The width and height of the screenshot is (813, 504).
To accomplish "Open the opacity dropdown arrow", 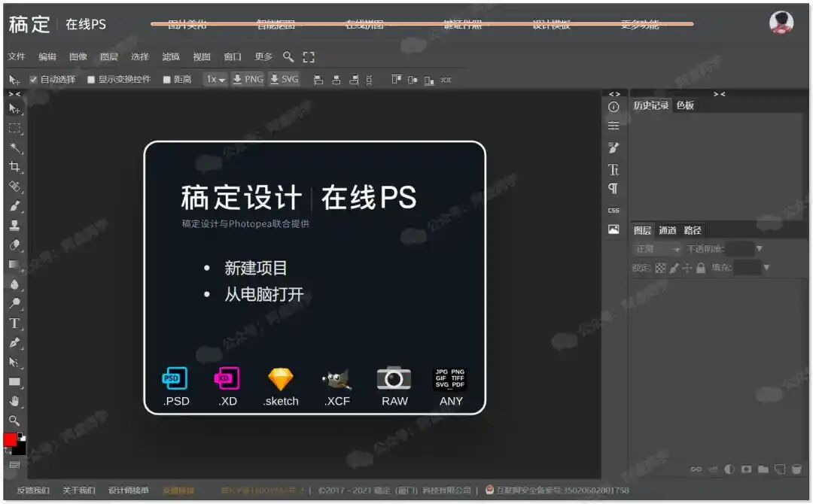I will tap(759, 249).
